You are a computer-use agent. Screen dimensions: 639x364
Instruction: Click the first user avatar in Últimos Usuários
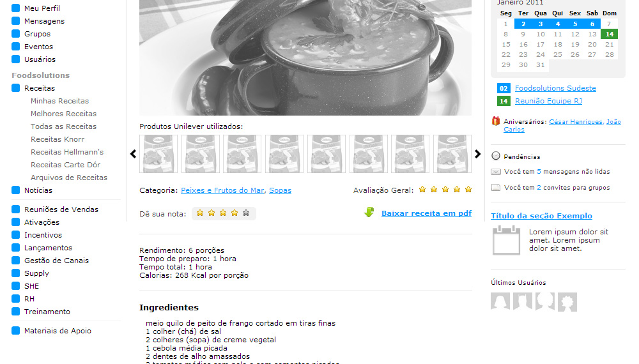point(500,302)
